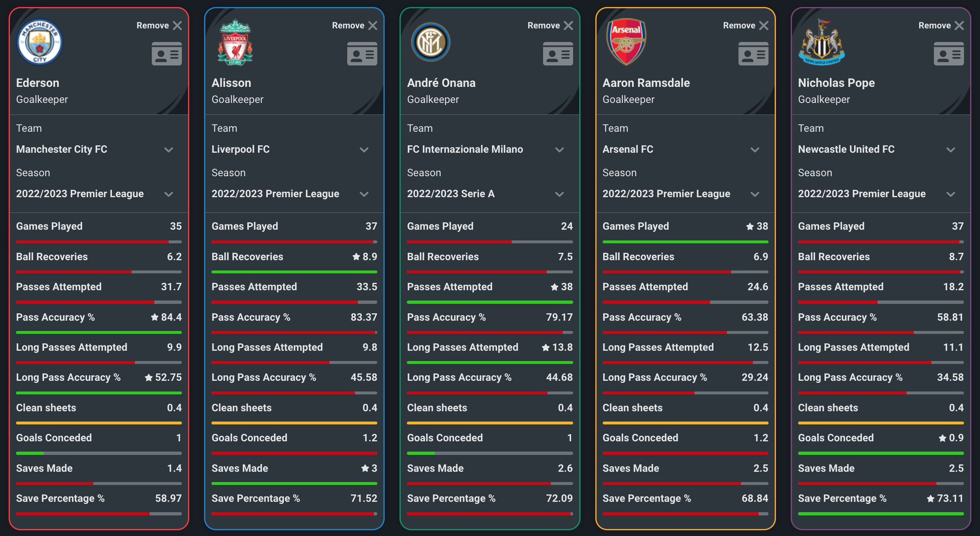
Task: Click the Manchester City club crest
Action: click(39, 42)
